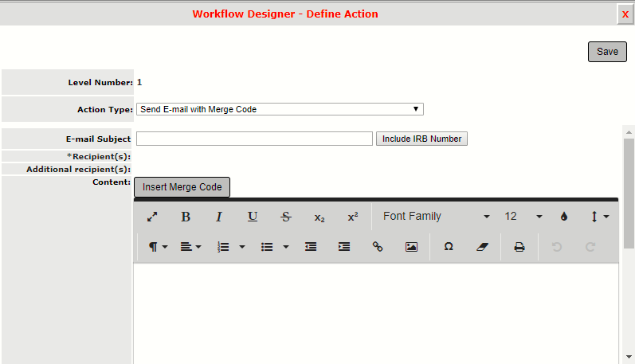635x364 pixels.
Task: Insert a hyperlink
Action: pos(378,247)
